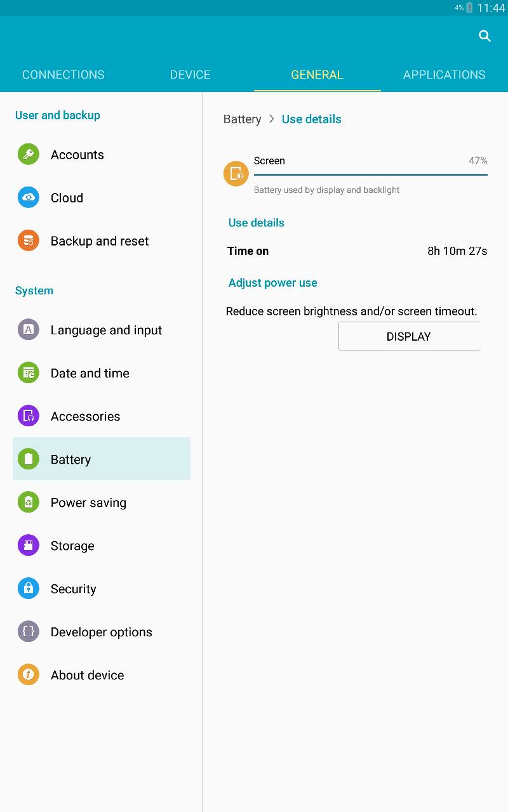Tap the purple Accessories icon
508x812 pixels.
28,416
